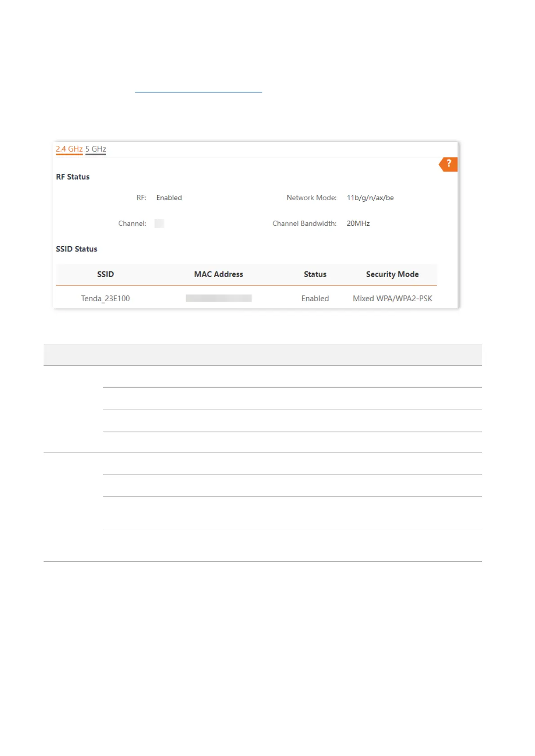Click the Network Mode label

click(x=311, y=198)
